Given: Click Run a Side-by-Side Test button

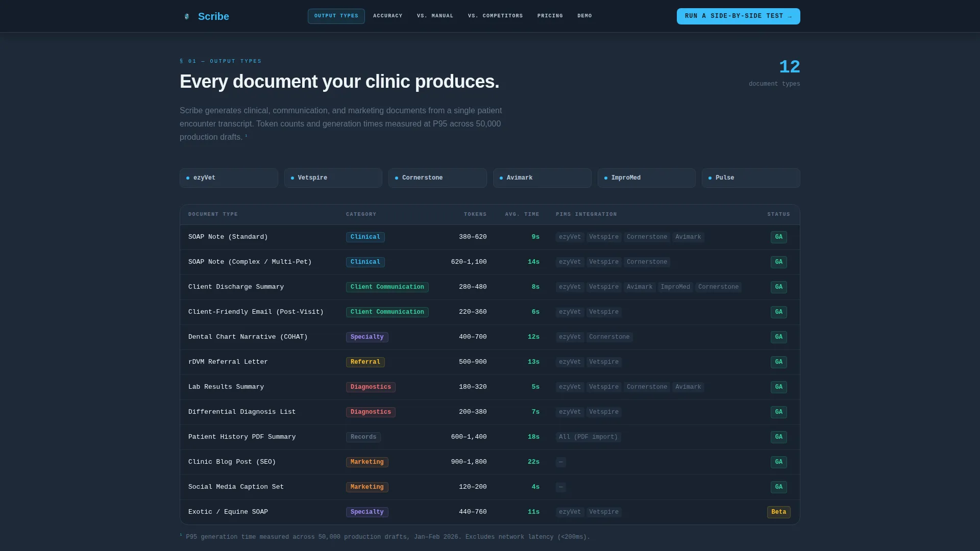Looking at the screenshot, I should point(739,16).
